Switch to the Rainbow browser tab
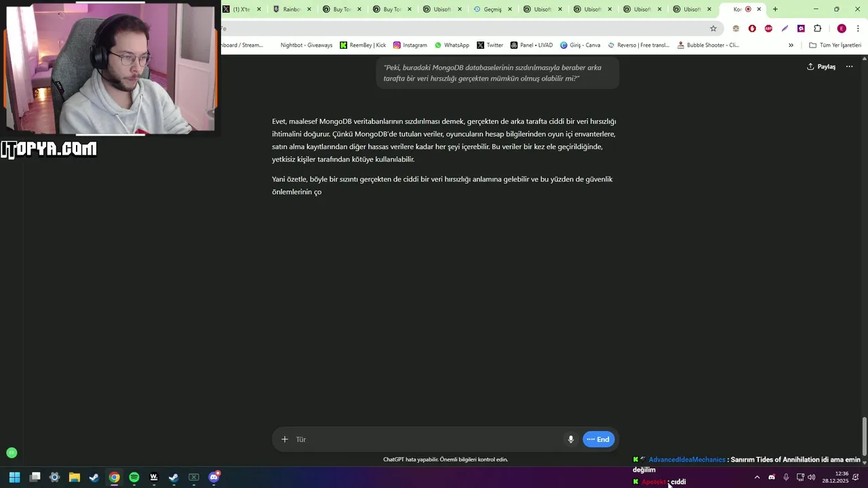Screen dimensions: 868x488 [292, 9]
